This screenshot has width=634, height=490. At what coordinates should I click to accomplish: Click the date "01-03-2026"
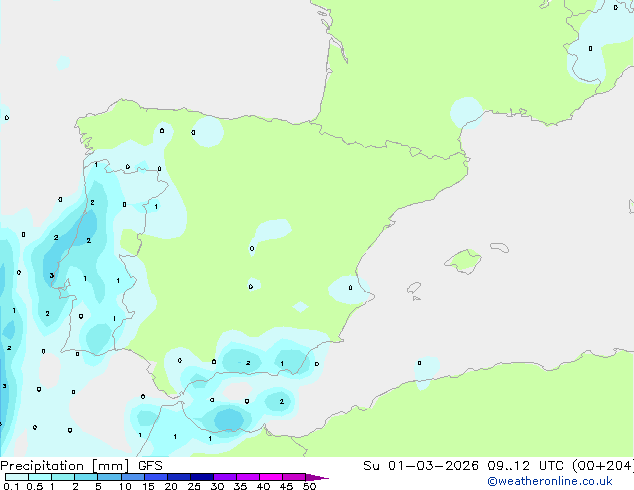[433, 466]
